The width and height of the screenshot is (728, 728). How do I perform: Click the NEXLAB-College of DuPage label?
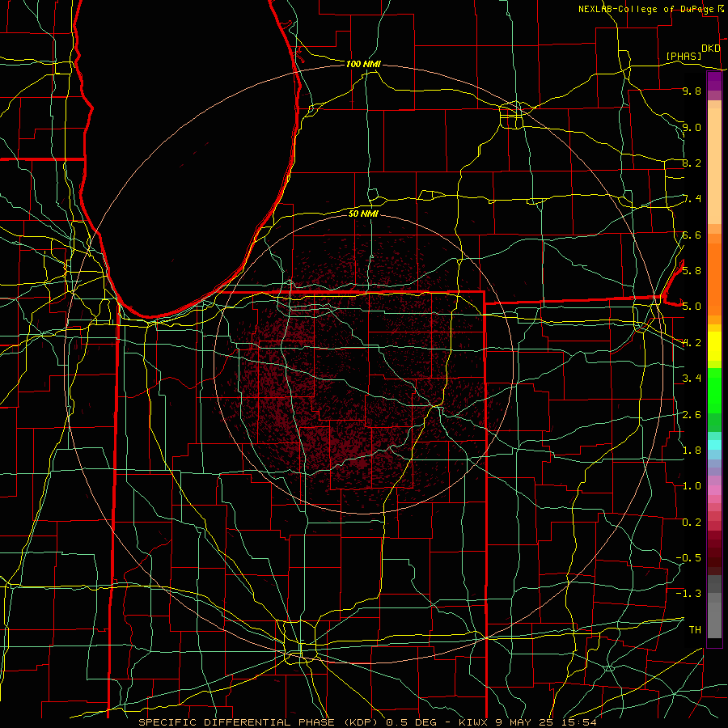[x=645, y=9]
